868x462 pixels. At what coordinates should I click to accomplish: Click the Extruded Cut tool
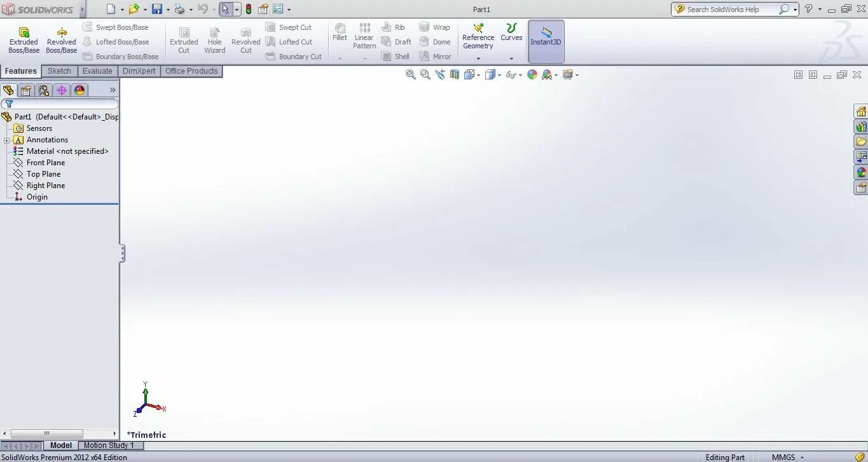click(x=184, y=41)
